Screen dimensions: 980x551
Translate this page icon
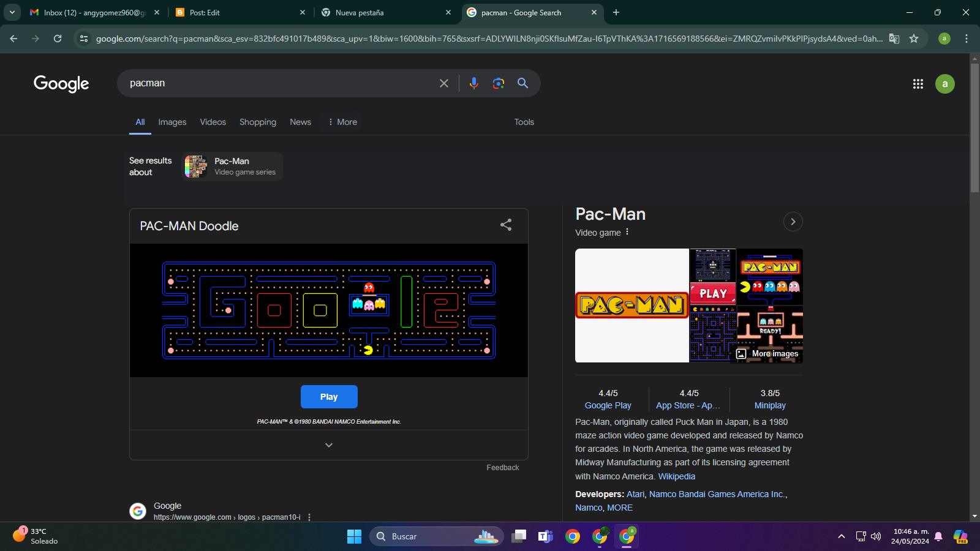point(894,39)
